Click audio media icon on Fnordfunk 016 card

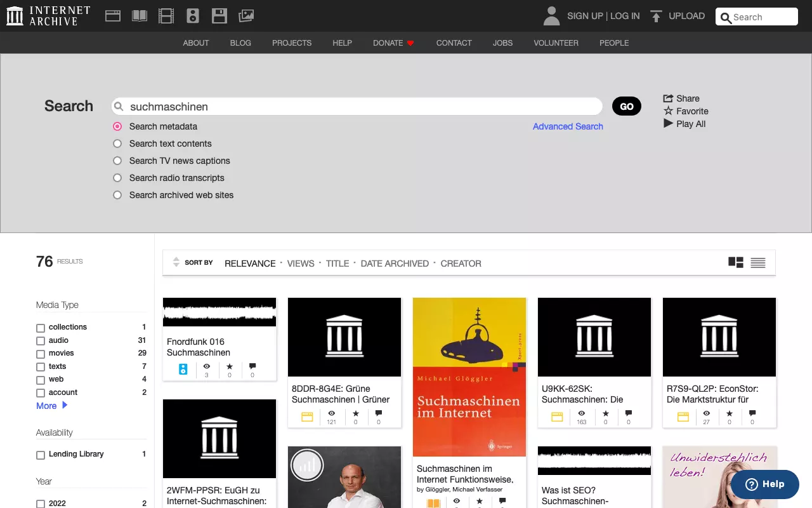[183, 369]
